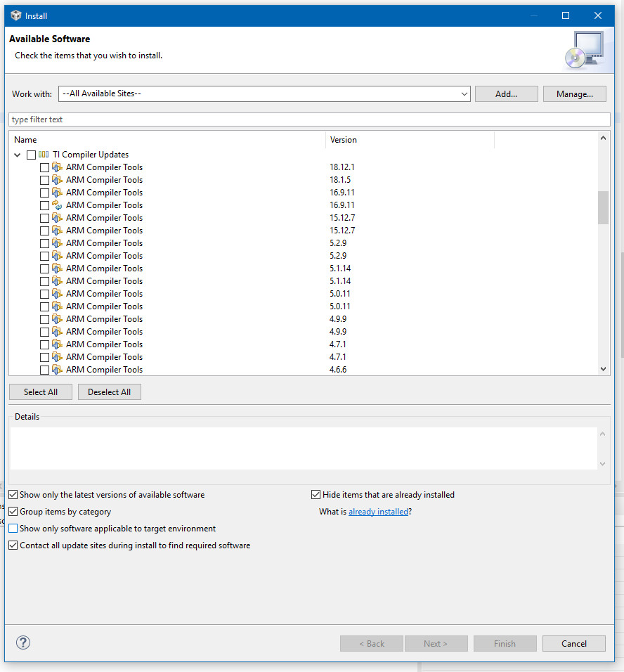
Task: Click the update-arrows icon on the 16.9.11 row
Action: pyautogui.click(x=57, y=205)
